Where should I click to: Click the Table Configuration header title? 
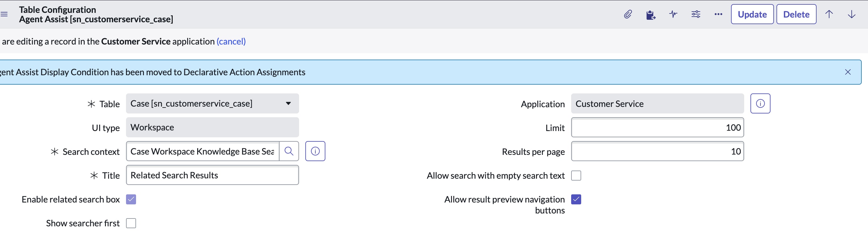point(57,9)
